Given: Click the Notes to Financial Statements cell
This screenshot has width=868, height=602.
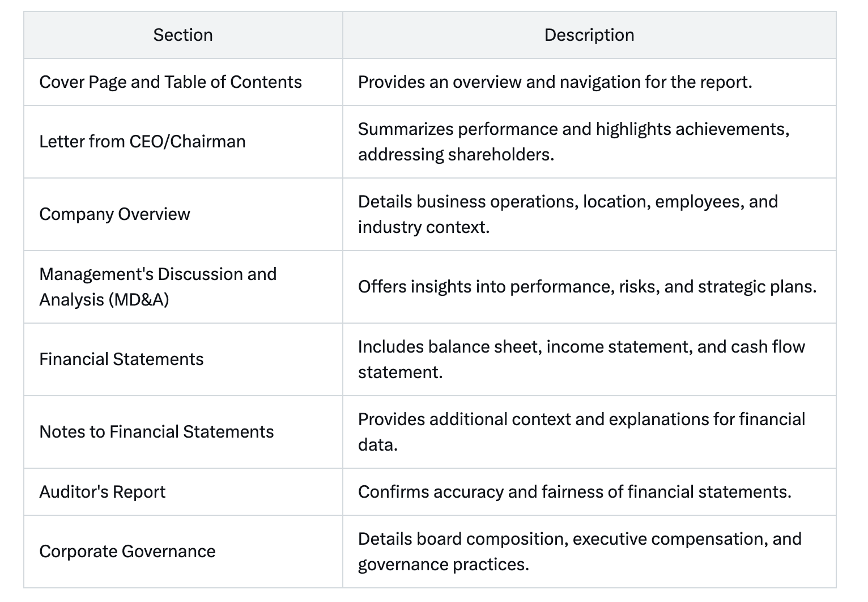Looking at the screenshot, I should pos(183,432).
